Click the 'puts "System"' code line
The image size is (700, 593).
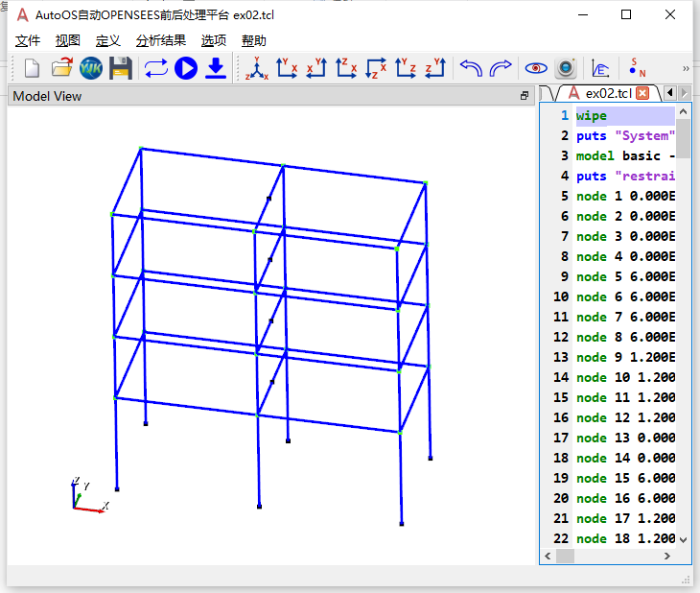click(x=625, y=136)
